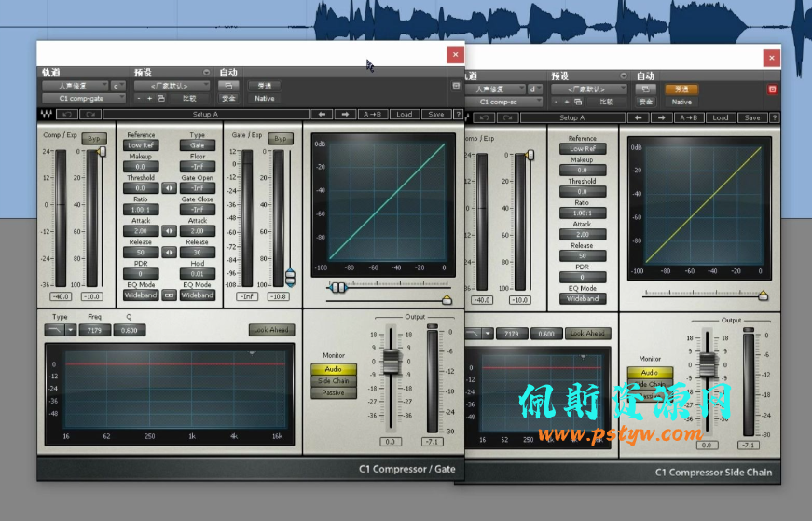Click Gate/Exp threshold slider handle near bottom

291,276
